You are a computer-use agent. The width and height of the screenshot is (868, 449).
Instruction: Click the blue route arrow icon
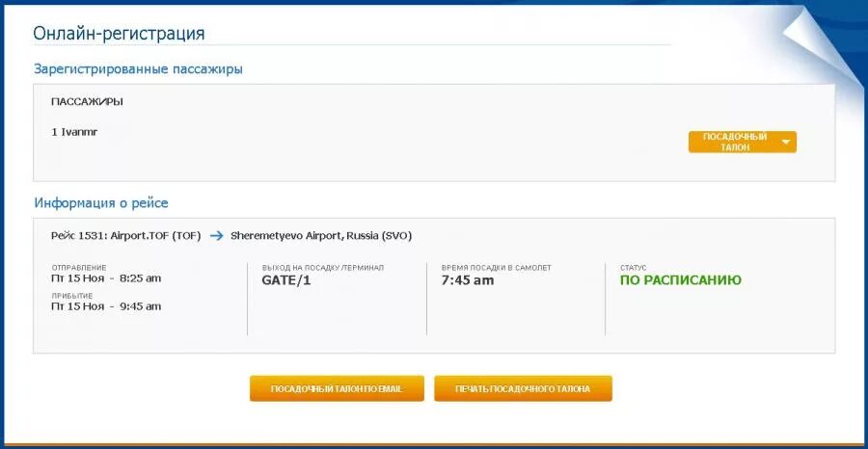[x=216, y=236]
